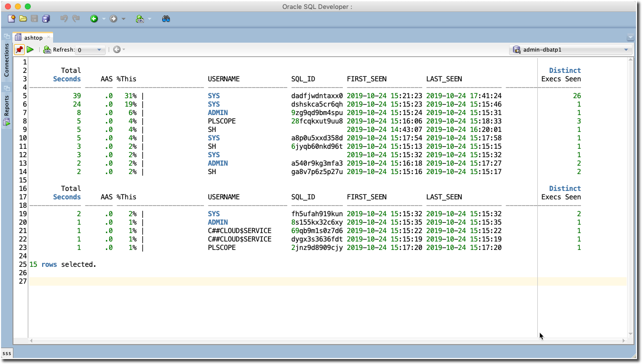The height and width of the screenshot is (364, 642).
Task: Show the document tab list dropdown
Action: (630, 38)
